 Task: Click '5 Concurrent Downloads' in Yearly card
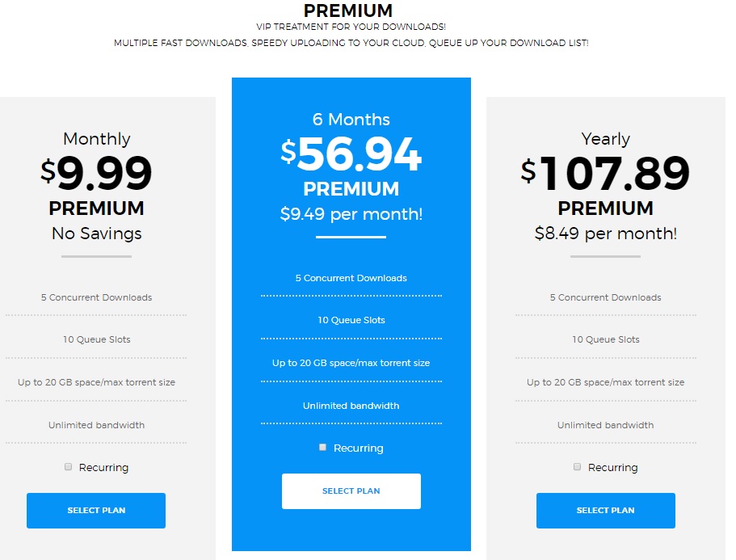(x=605, y=297)
